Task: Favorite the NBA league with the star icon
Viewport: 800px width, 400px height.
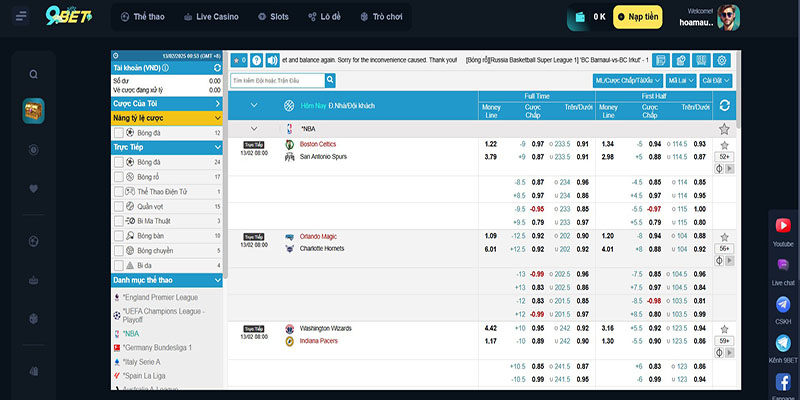Action: (724, 129)
